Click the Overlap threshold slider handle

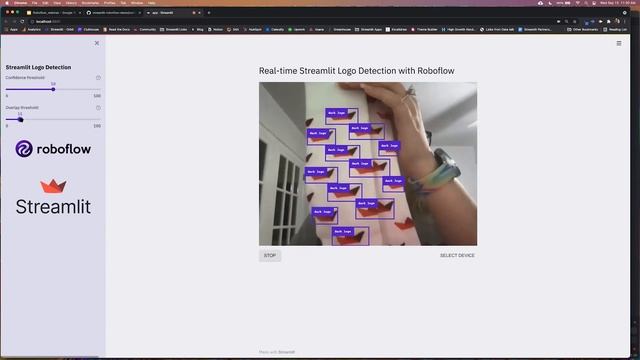coord(20,119)
